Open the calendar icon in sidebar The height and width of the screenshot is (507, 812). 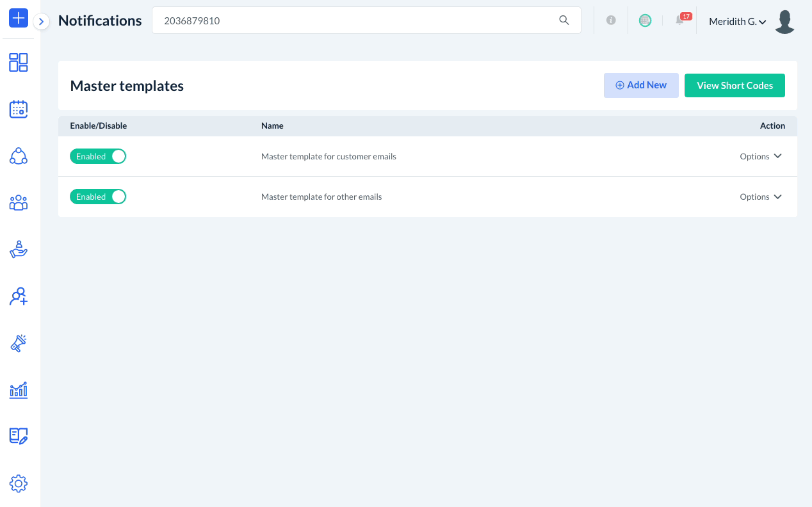(19, 109)
